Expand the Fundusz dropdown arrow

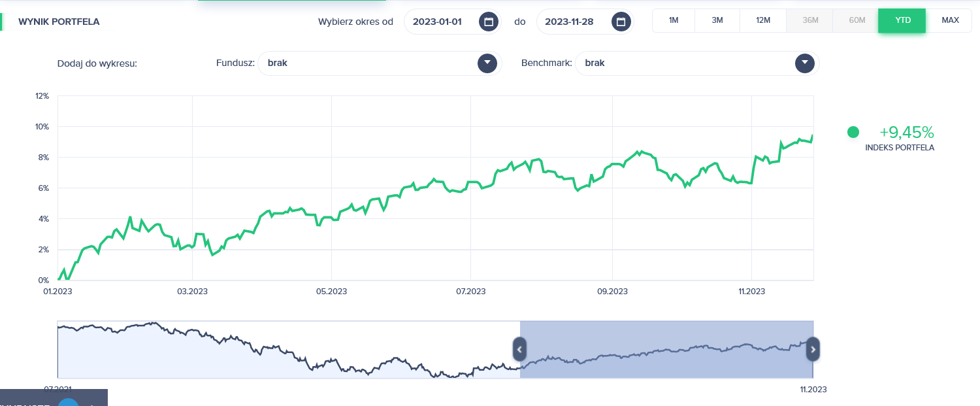pyautogui.click(x=487, y=63)
